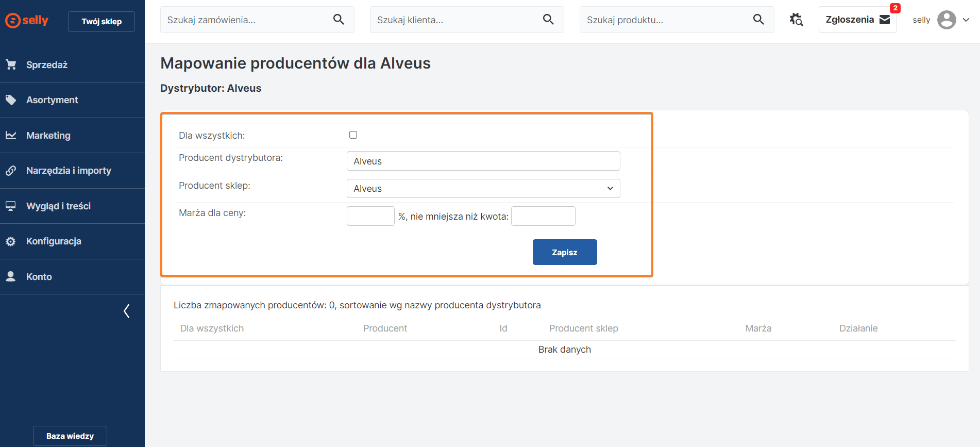
Task: Open the 'Producent sklep' dropdown
Action: pos(483,189)
